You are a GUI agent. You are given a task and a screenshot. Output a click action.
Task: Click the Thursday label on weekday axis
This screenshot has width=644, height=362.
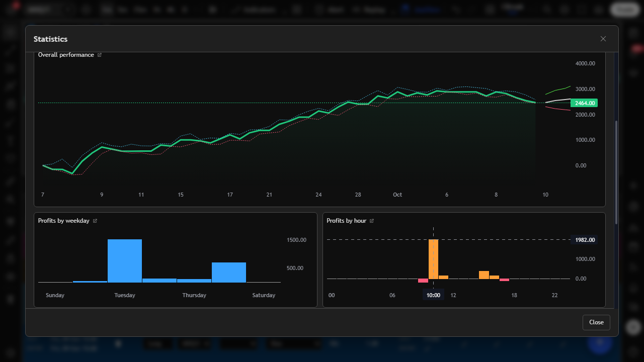(194, 295)
